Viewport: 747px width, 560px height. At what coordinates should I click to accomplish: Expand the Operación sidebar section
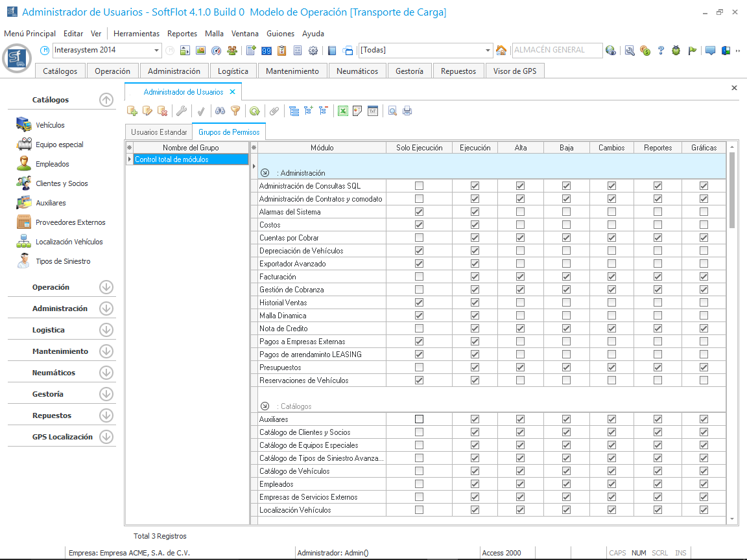pos(106,287)
